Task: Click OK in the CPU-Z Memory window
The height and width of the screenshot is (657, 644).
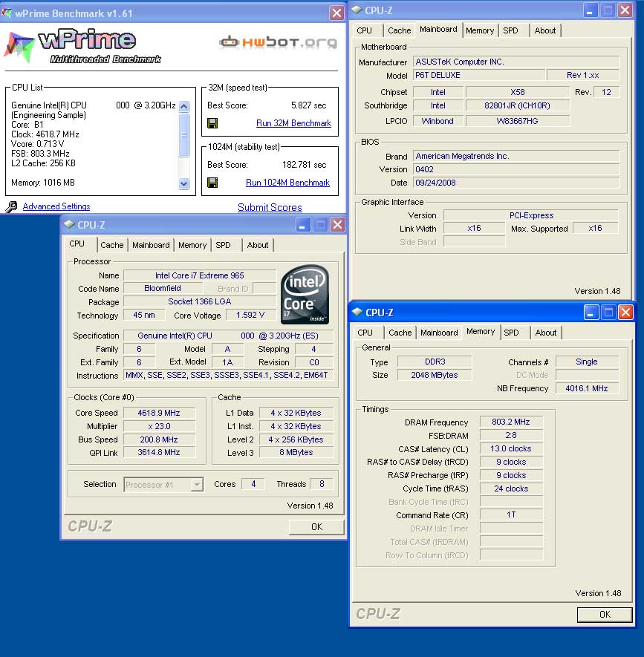Action: click(x=605, y=614)
